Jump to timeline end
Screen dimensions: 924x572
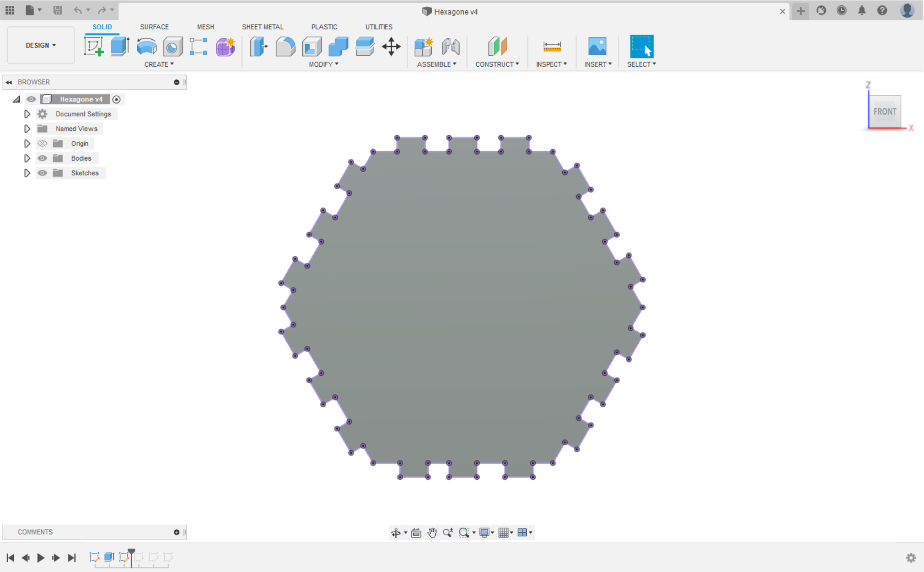72,558
